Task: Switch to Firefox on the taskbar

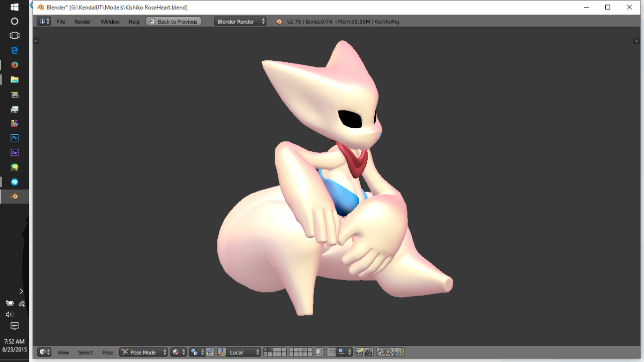Action: click(15, 65)
